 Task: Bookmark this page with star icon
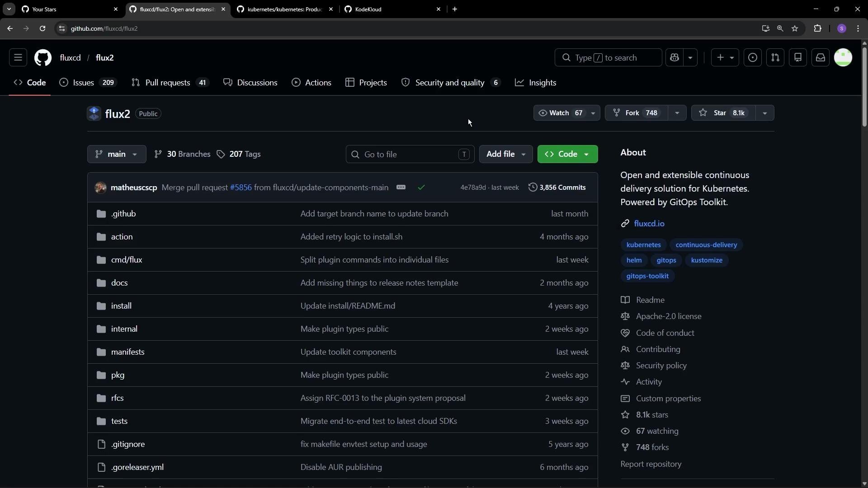point(795,28)
